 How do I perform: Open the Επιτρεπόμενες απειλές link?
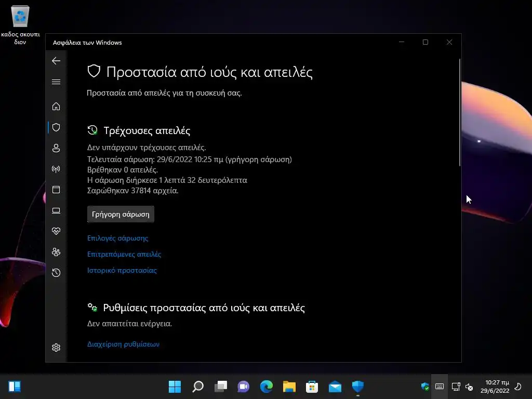[x=124, y=254]
